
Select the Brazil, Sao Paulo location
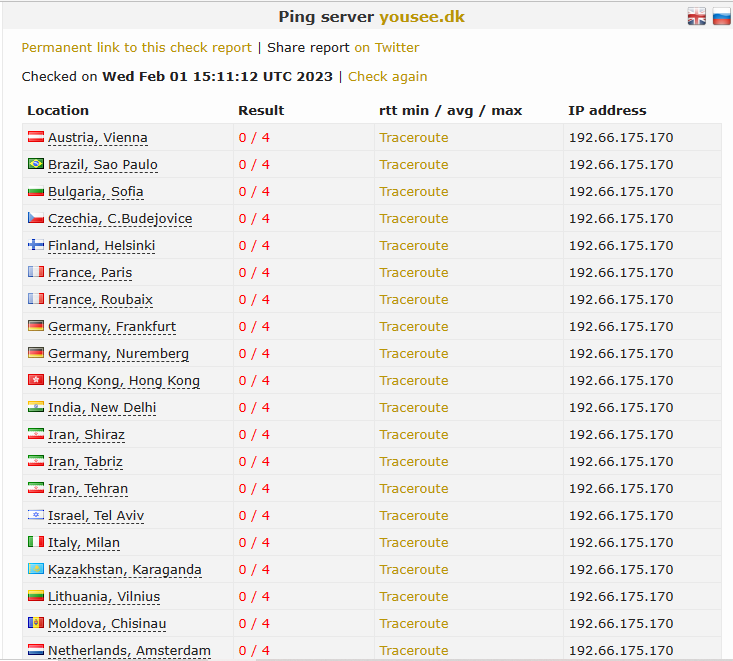[103, 165]
